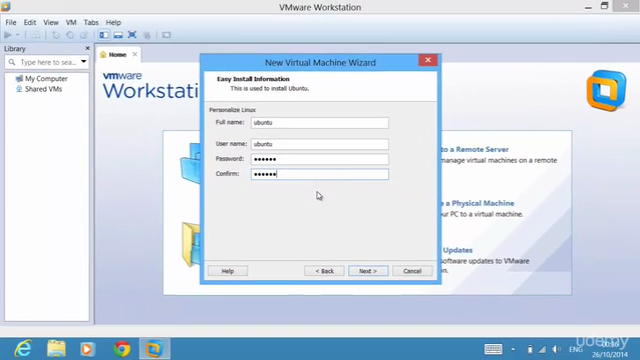Click the network signal tray icon

(x=542, y=349)
